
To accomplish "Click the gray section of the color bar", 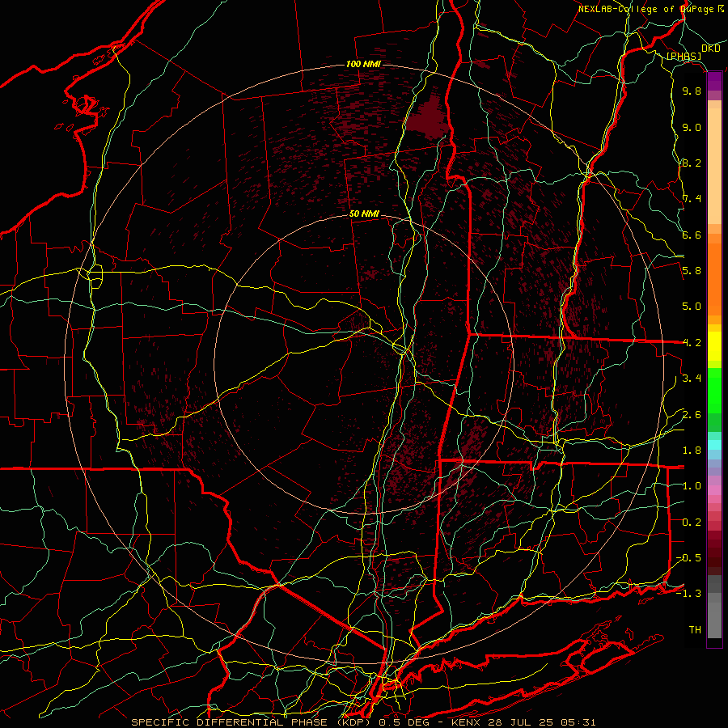I will pos(714,608).
